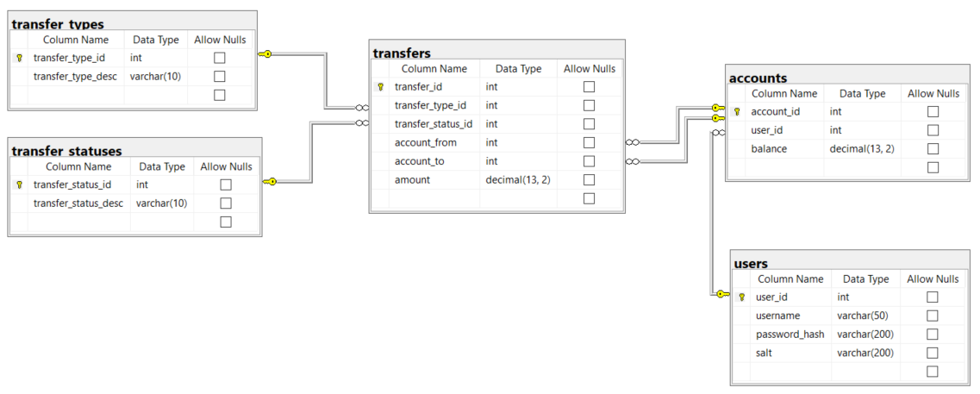The image size is (980, 394).
Task: Toggle Allow Nulls for transfer_type_desc
Action: tap(220, 76)
